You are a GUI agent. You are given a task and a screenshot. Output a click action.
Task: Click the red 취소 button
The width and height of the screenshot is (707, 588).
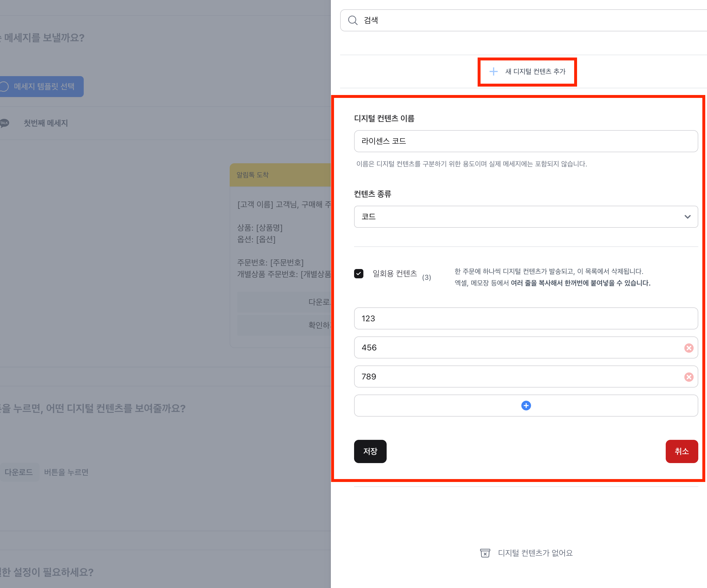click(681, 451)
